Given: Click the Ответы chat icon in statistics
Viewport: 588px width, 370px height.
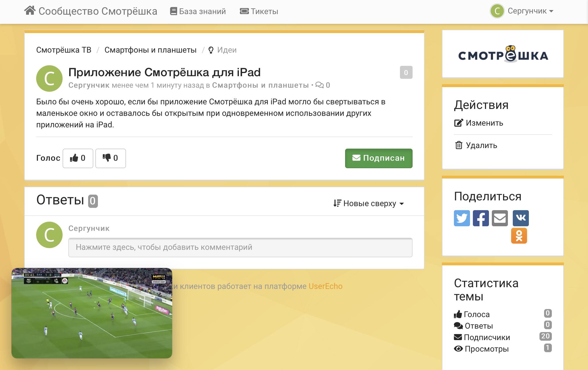Looking at the screenshot, I should [x=458, y=326].
